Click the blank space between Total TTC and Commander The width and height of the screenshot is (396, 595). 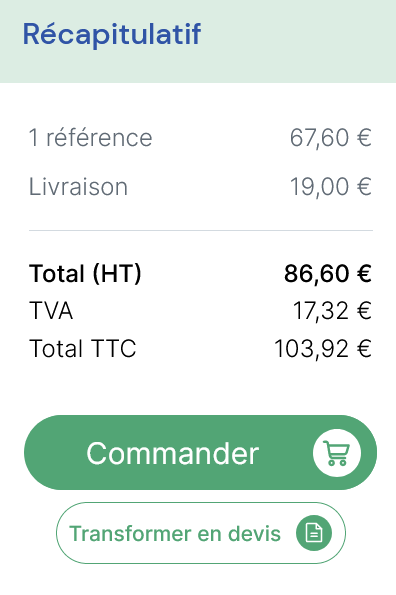[x=198, y=387]
